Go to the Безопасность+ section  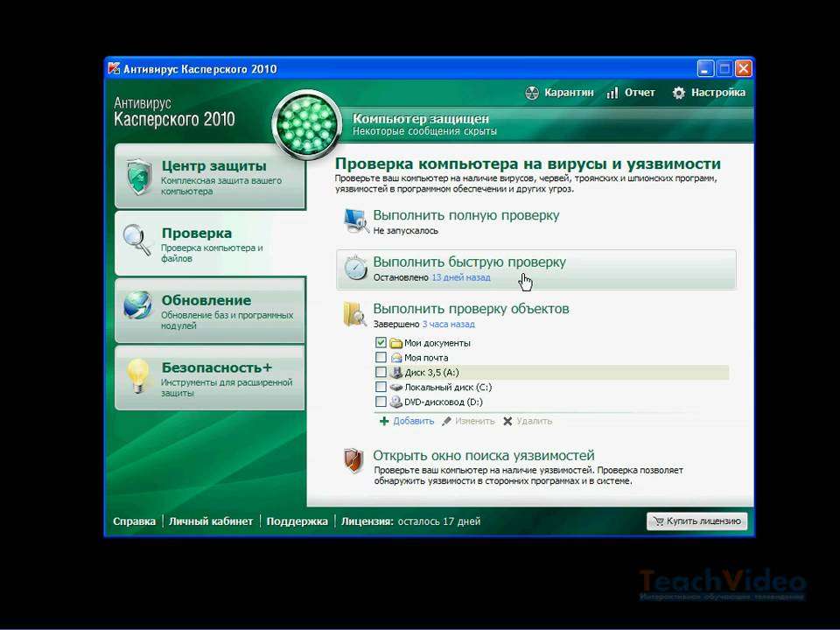click(210, 378)
